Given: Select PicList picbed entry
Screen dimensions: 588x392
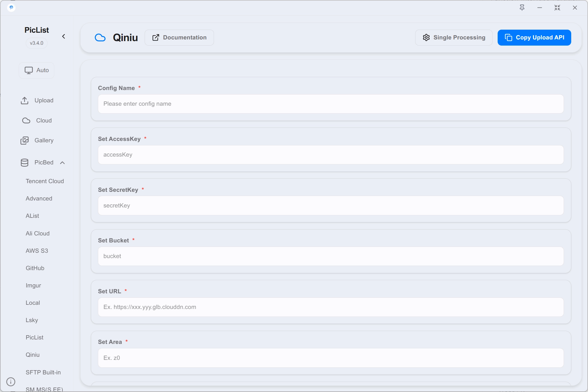Looking at the screenshot, I should pos(34,337).
